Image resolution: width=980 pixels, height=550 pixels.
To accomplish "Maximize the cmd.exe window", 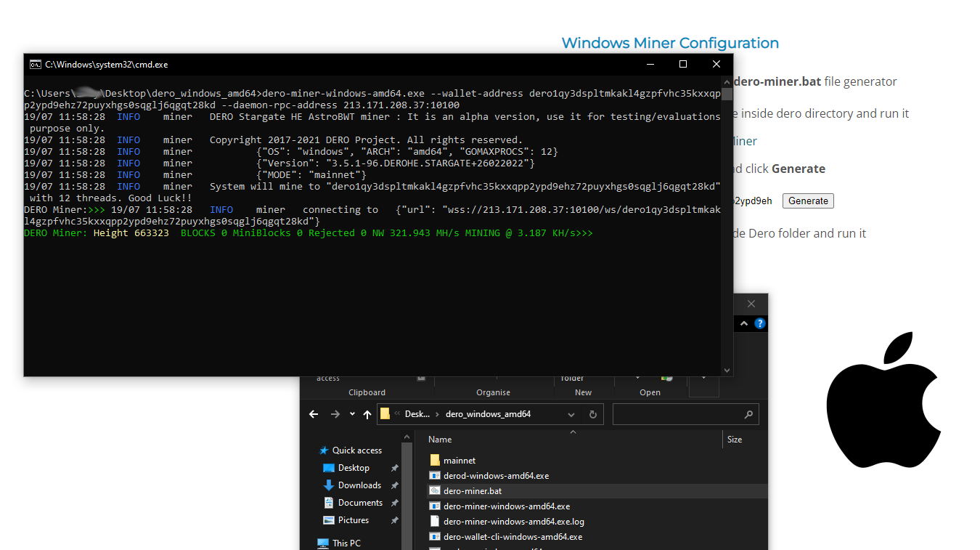I will tap(683, 64).
